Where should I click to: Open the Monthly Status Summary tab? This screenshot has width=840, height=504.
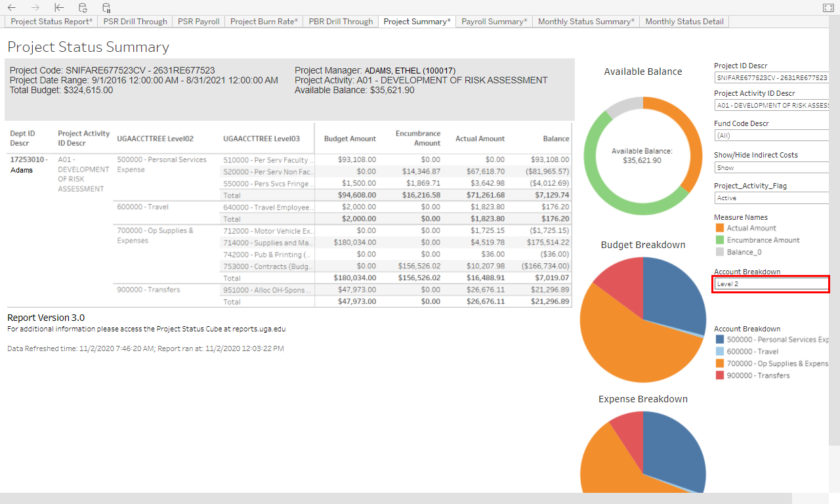[586, 22]
